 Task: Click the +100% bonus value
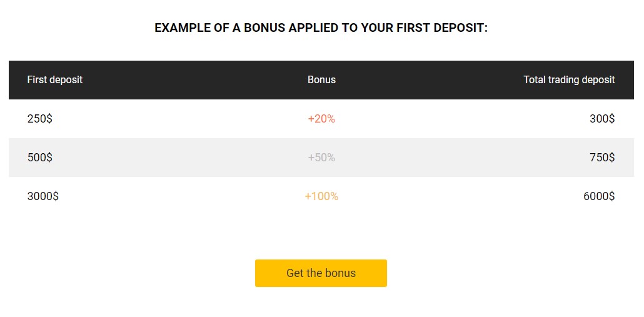click(321, 196)
